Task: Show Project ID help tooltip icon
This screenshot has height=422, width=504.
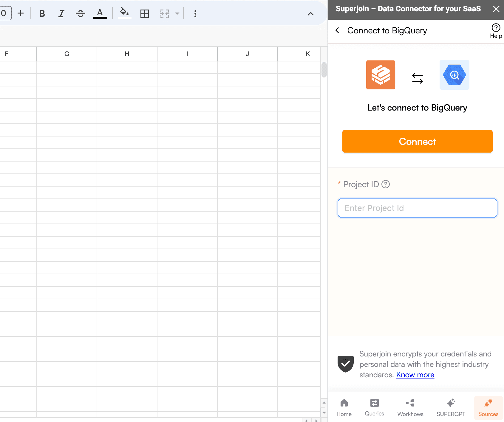Action: pyautogui.click(x=386, y=184)
